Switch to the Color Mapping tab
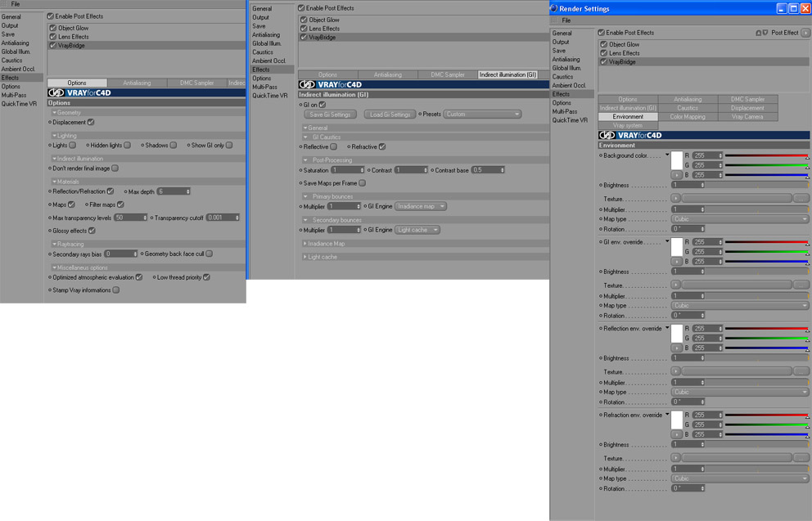 pos(688,117)
